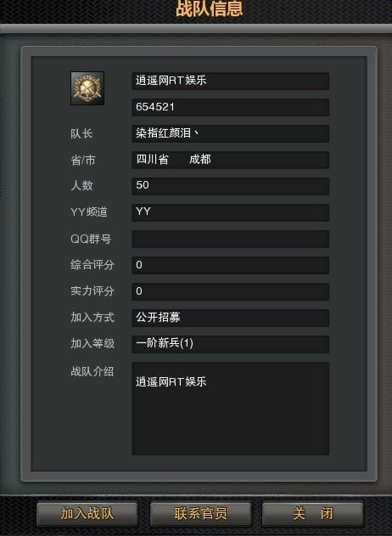392x536 pixels.
Task: Click the 加入战队 button
Action: pyautogui.click(x=87, y=513)
